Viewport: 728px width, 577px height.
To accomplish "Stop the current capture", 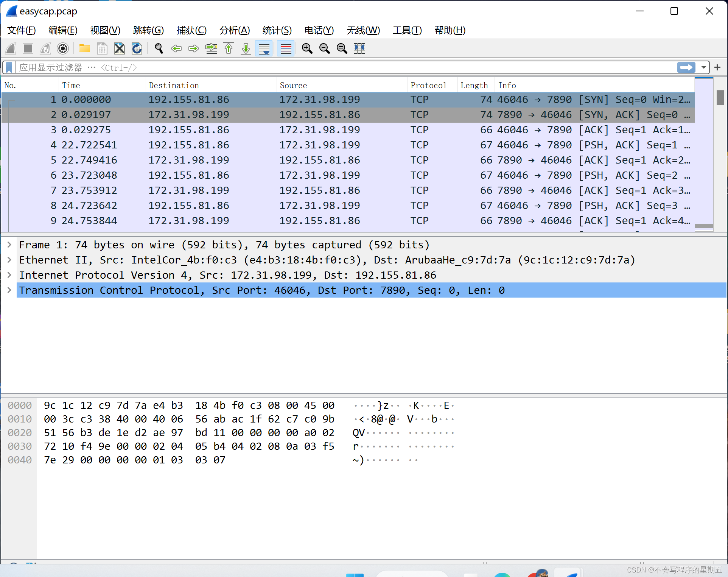I will tap(28, 48).
